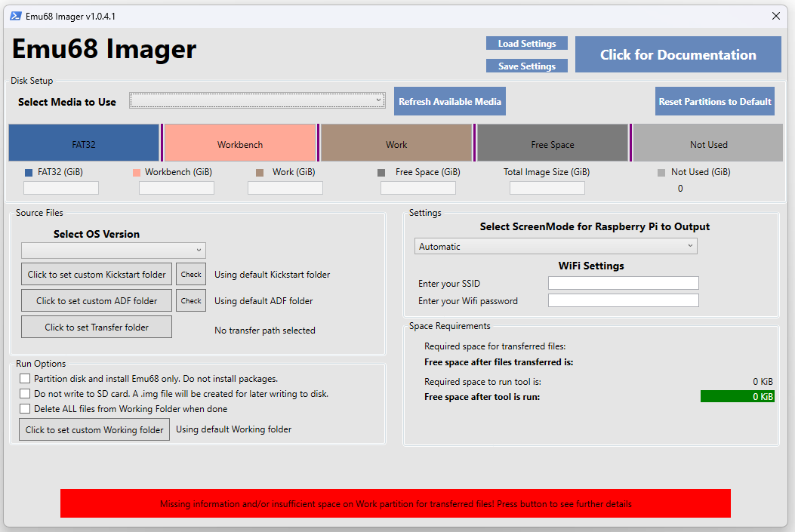Click 'Using default Kickstart folder' text
Screen dimensions: 795x532
[273, 275]
